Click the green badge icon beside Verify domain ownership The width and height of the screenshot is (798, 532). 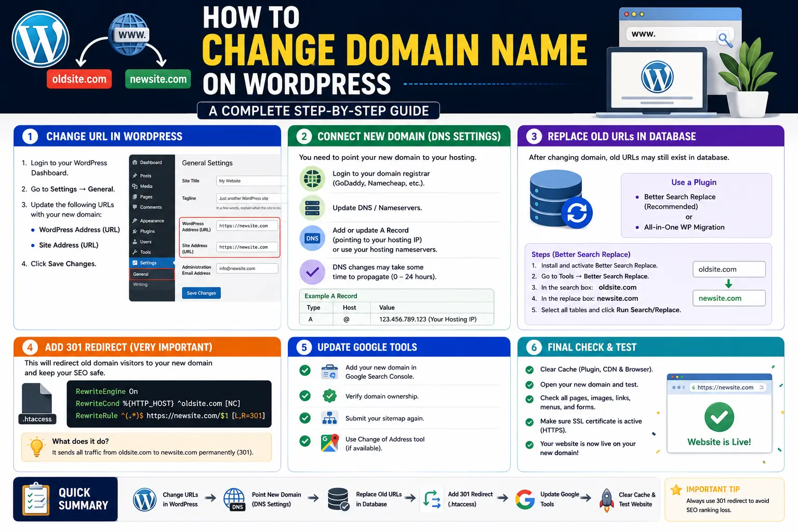pos(329,396)
